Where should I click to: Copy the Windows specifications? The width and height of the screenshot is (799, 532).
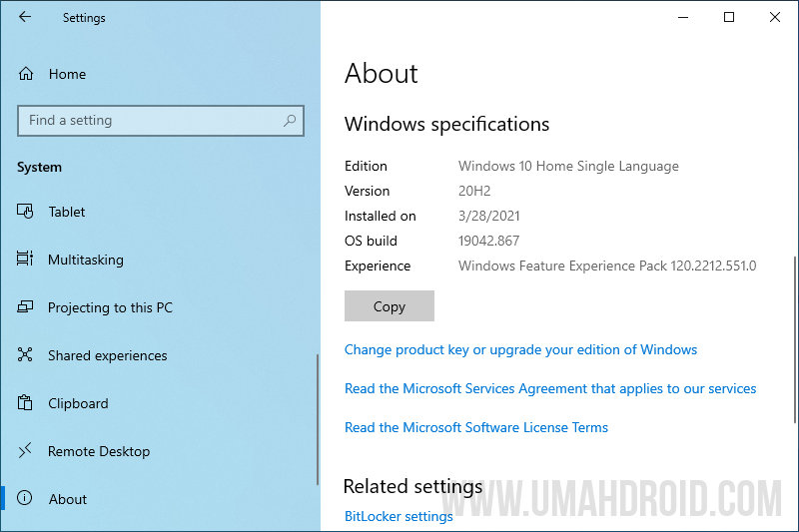390,306
